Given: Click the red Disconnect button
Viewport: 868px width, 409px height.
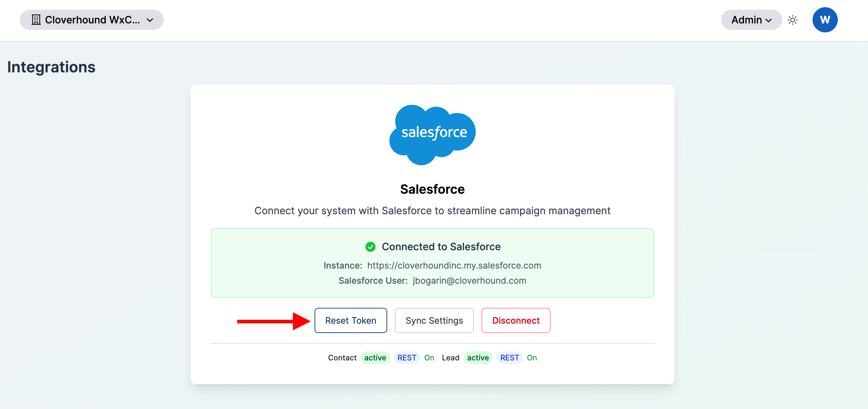Looking at the screenshot, I should (516, 320).
